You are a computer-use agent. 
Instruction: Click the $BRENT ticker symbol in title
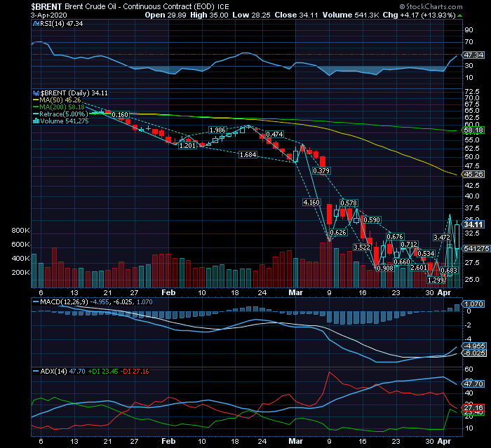click(x=46, y=6)
